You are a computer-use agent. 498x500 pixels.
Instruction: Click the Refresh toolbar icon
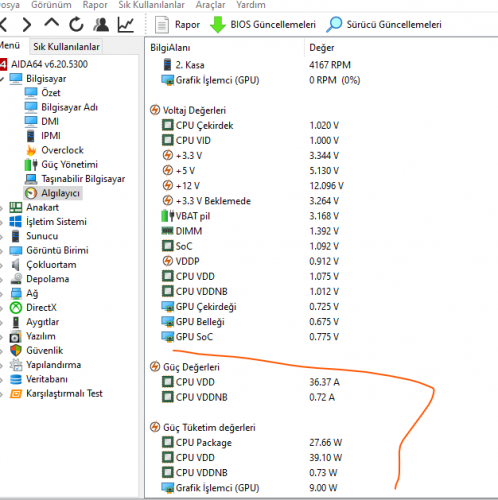[x=76, y=24]
